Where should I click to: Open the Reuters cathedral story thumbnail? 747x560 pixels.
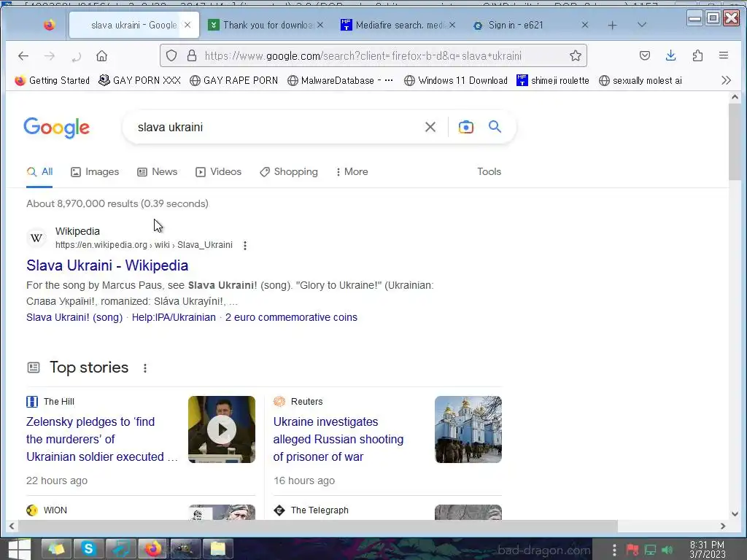pyautogui.click(x=468, y=429)
